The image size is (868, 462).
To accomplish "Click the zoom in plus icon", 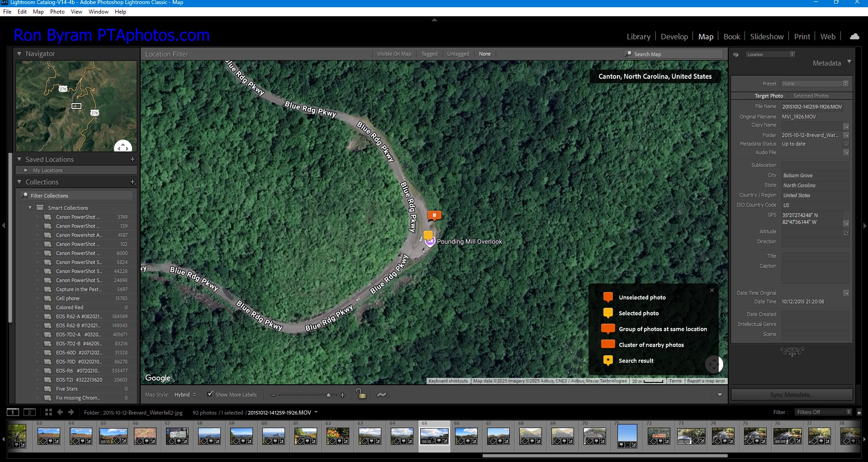I will (342, 395).
